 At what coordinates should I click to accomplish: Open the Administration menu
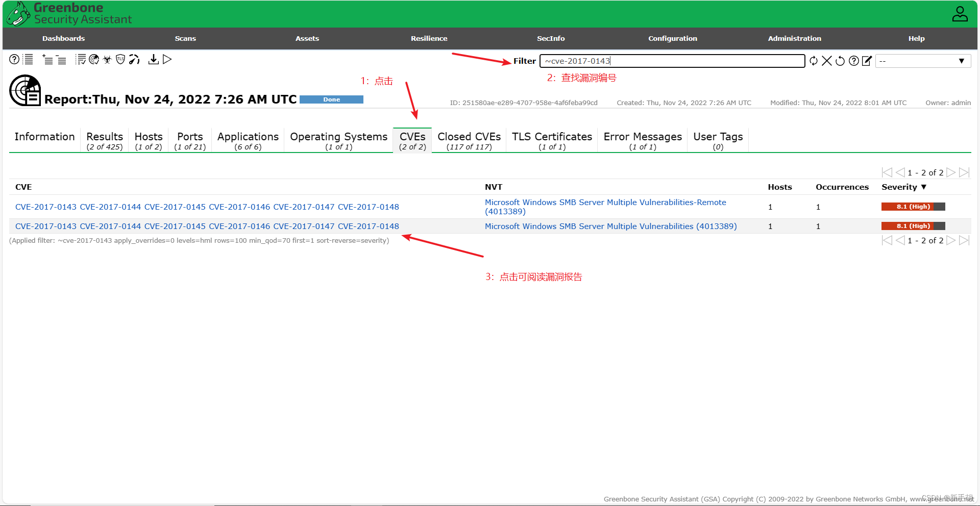[x=794, y=38]
